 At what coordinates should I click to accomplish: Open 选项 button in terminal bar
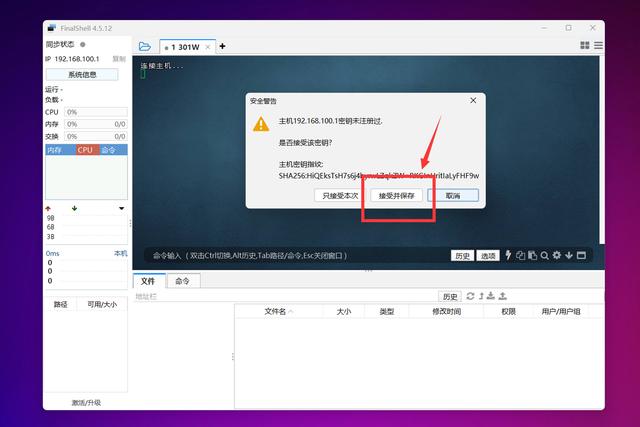(x=488, y=256)
